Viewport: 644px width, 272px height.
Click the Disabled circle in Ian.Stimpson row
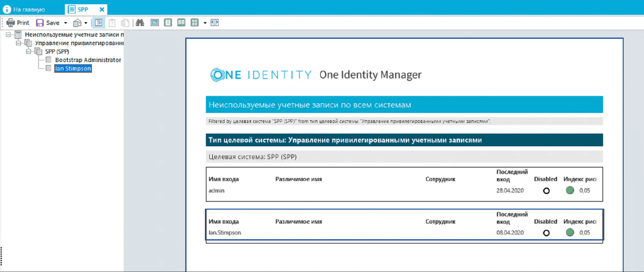pos(546,233)
